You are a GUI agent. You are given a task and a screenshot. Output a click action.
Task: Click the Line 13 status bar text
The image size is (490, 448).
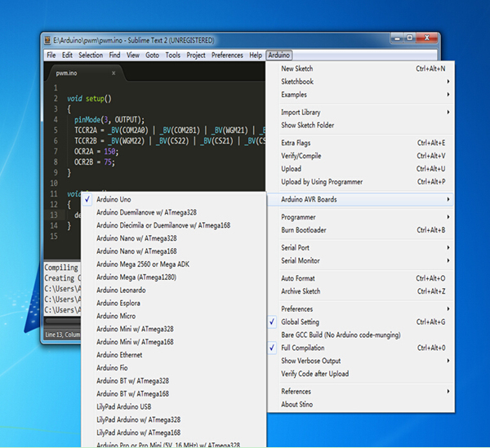(x=63, y=335)
